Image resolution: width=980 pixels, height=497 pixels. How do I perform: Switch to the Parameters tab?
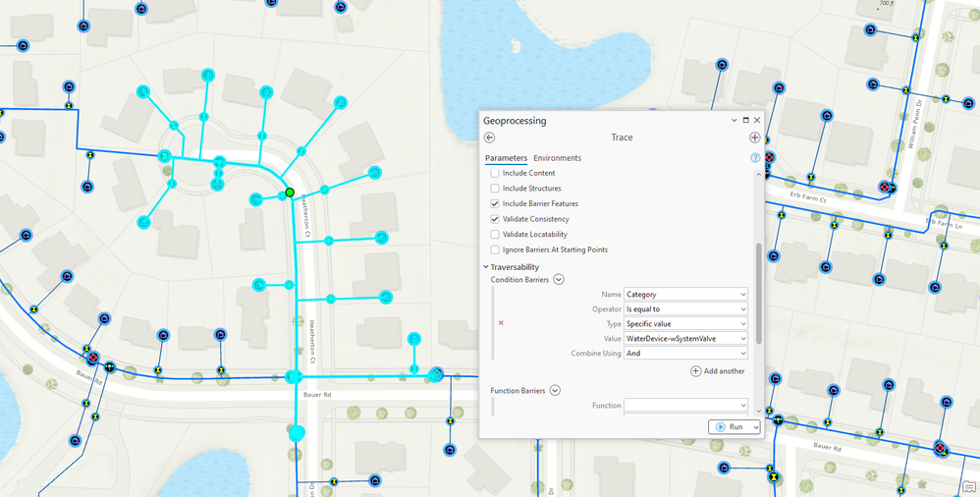tap(506, 158)
